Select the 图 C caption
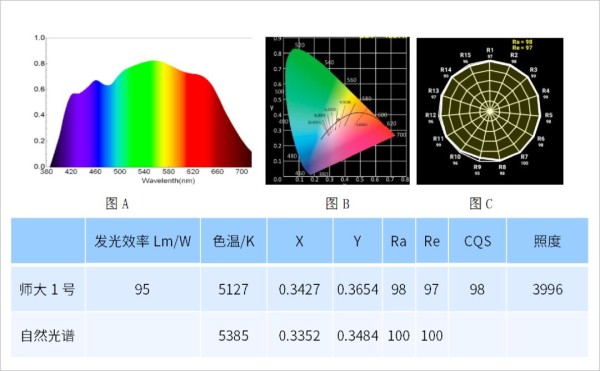600x371 pixels. point(481,203)
